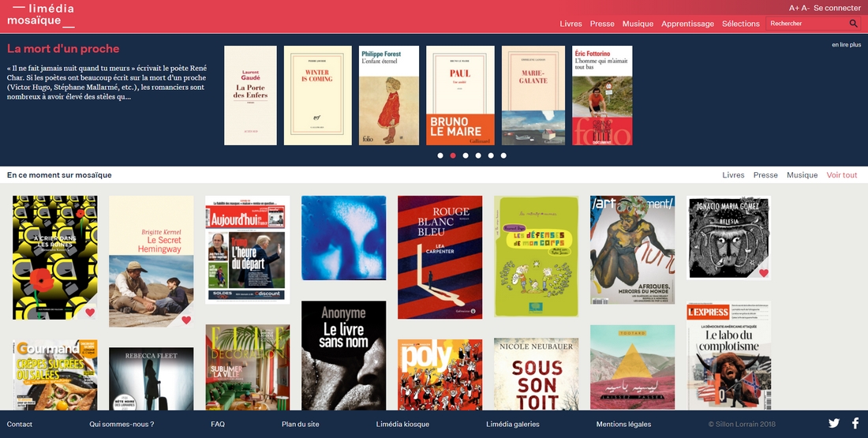Screen dimensions: 868x438
Task: Select third carousel dot
Action: (x=466, y=155)
